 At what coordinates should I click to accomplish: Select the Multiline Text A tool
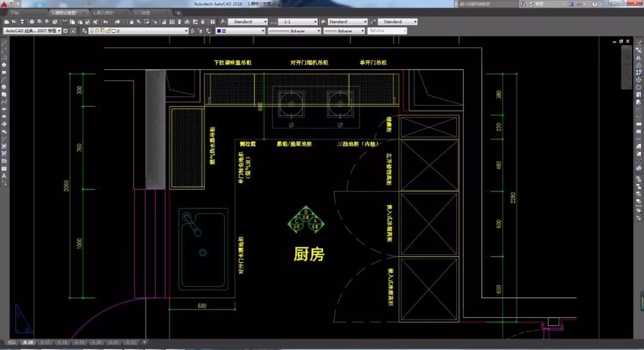(x=4, y=176)
